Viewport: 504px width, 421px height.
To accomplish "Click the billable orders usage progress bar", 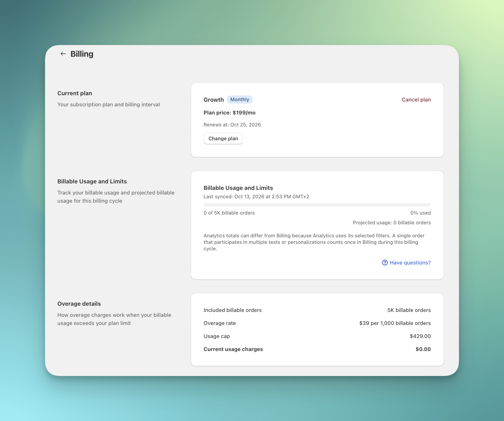I will 317,205.
